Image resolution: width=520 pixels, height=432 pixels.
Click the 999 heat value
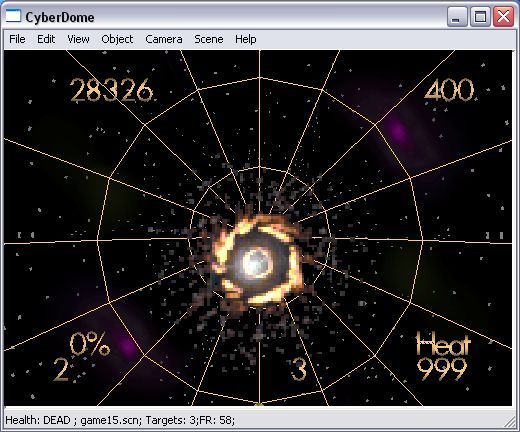[x=442, y=369]
